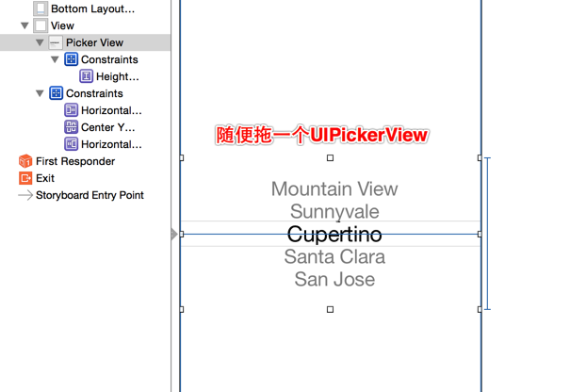Screen dimensions: 570x392
Task: Click the storyboard entry arrow at canvas edge
Action: [x=173, y=234]
